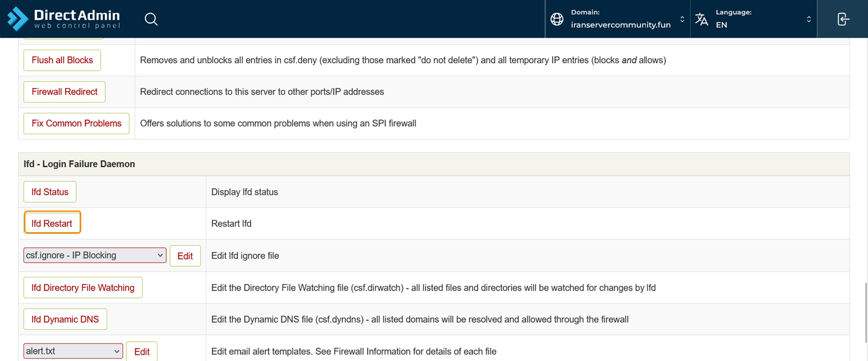Click the globe domain icon
The image size is (868, 361).
557,19
